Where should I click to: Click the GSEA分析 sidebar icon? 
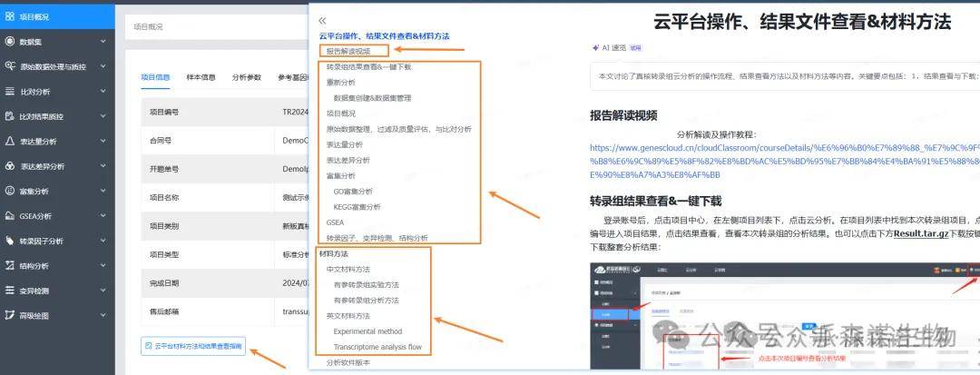[x=10, y=216]
